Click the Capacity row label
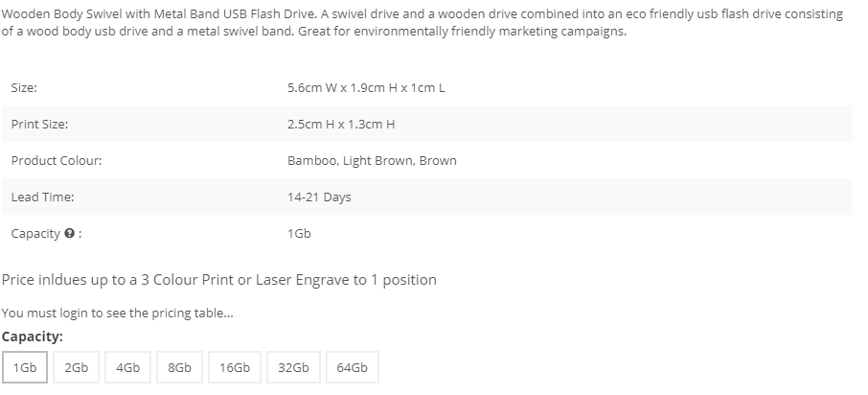Viewport: 868px width, 395px height. pyautogui.click(x=47, y=233)
